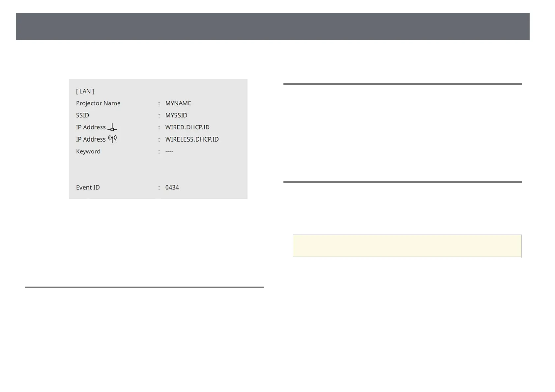Click the WIRELESS.DHCP.ID address value

[x=192, y=139]
